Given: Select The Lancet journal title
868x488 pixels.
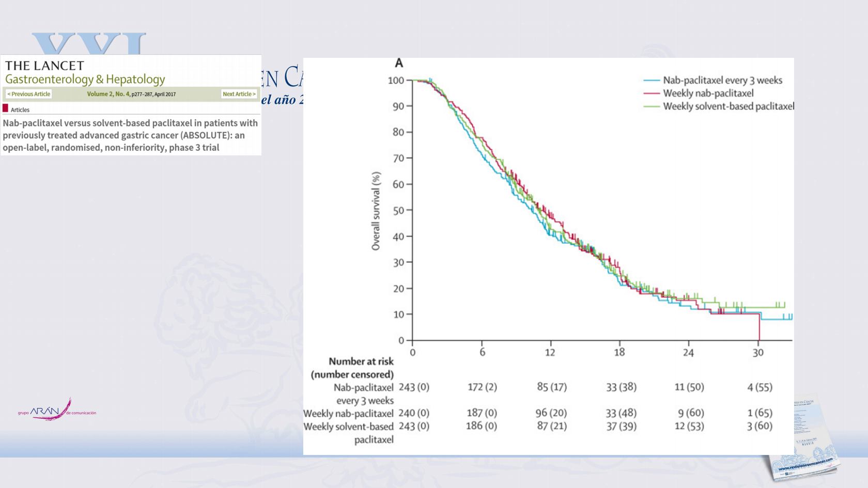Looking at the screenshot, I should 44,66.
